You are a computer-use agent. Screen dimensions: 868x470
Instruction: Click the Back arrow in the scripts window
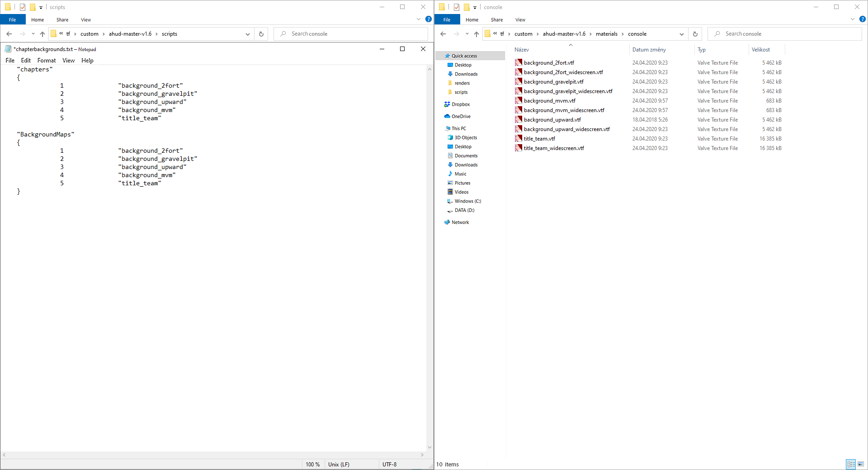point(9,34)
